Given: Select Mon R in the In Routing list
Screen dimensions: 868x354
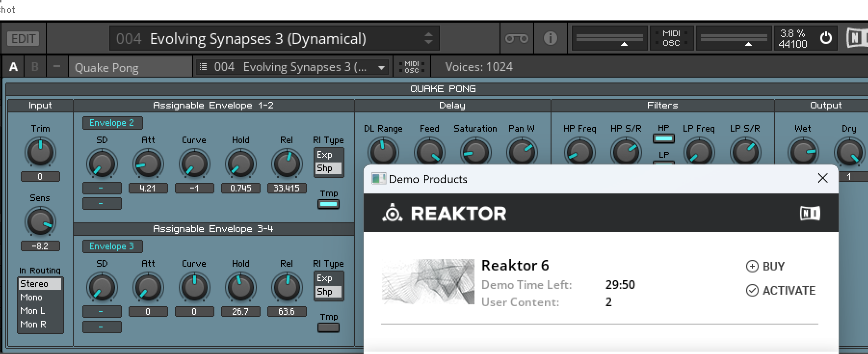Looking at the screenshot, I should (x=40, y=325).
